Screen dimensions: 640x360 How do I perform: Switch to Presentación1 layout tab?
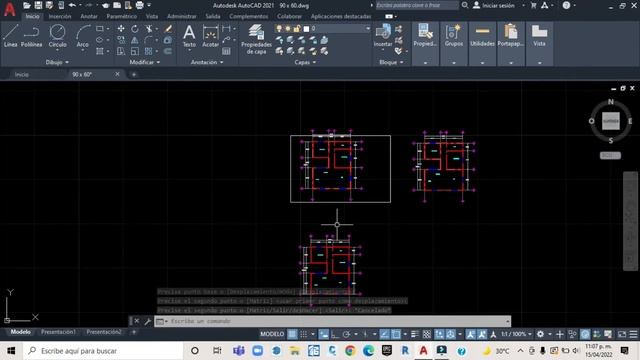pos(58,332)
